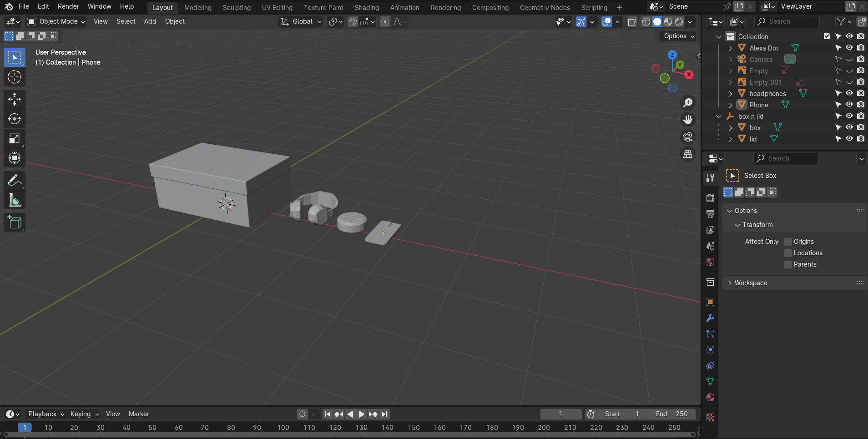Expand the Workspace panel
868x439 pixels.
click(x=751, y=283)
